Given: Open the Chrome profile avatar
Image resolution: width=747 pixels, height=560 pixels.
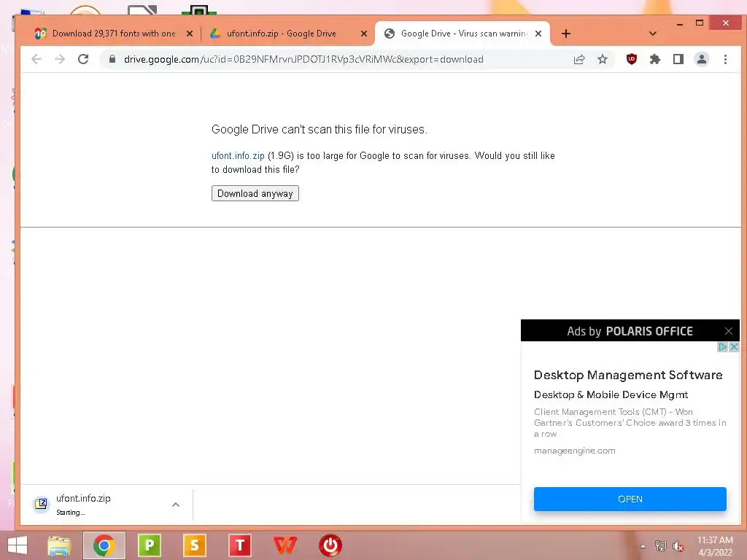Looking at the screenshot, I should pos(702,59).
